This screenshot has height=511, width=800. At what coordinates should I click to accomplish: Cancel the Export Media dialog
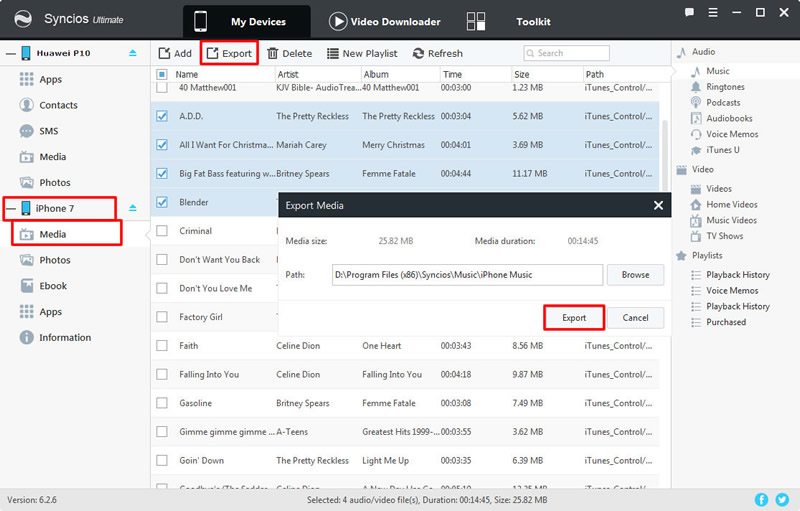click(x=635, y=318)
